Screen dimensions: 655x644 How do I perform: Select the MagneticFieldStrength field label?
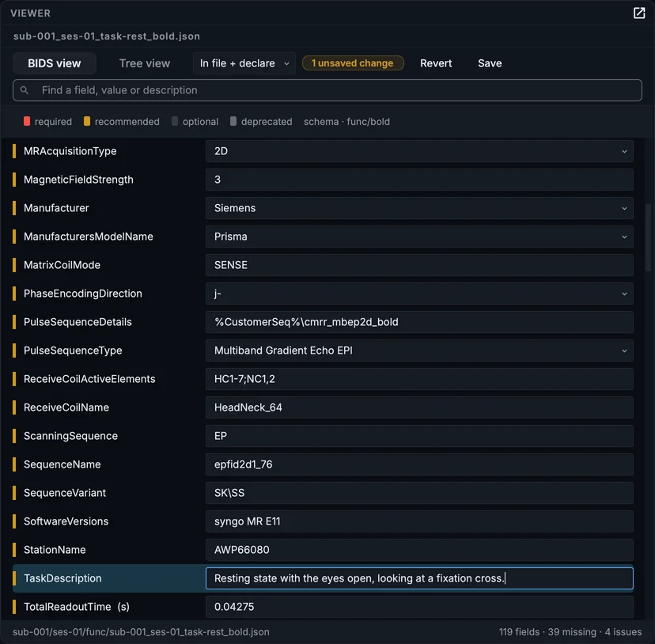tap(78, 180)
